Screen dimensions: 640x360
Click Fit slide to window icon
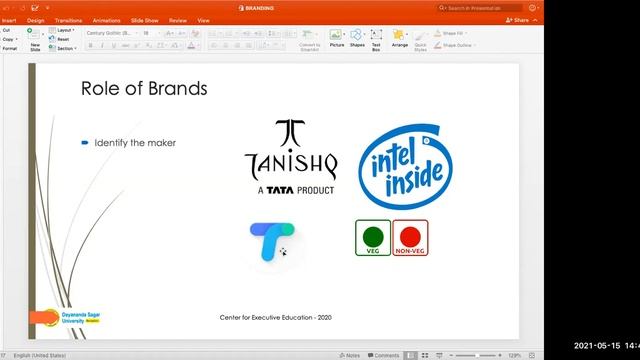click(532, 356)
